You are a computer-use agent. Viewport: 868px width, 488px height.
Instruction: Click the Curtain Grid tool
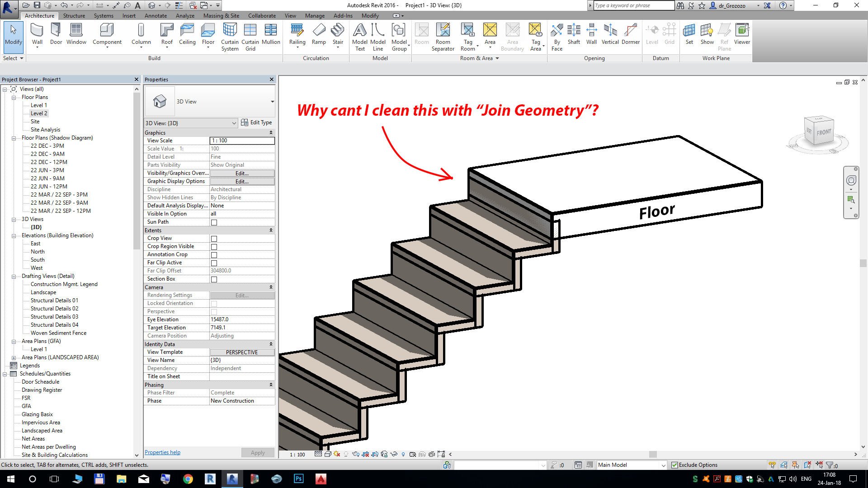pos(250,37)
